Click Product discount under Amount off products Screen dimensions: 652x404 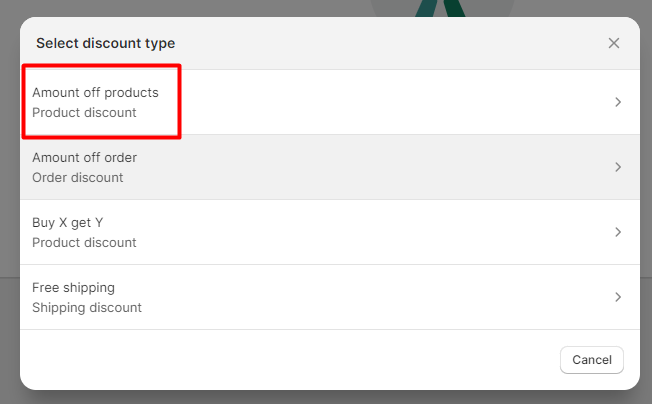click(x=84, y=113)
